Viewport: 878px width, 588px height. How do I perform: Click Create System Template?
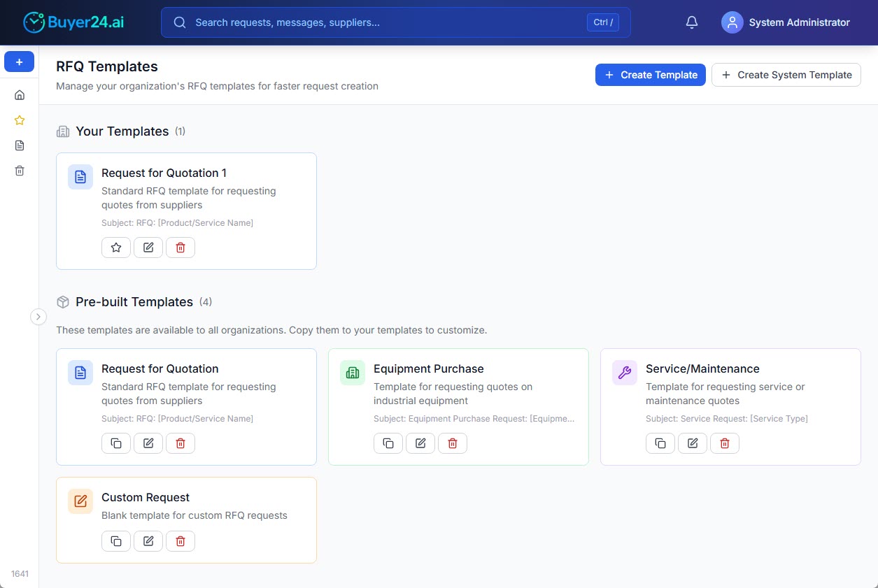coord(786,75)
